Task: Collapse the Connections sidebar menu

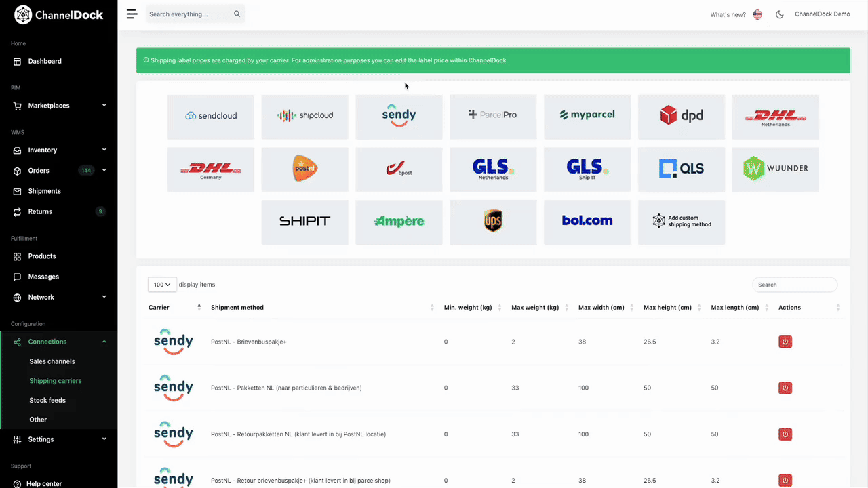Action: pos(59,342)
